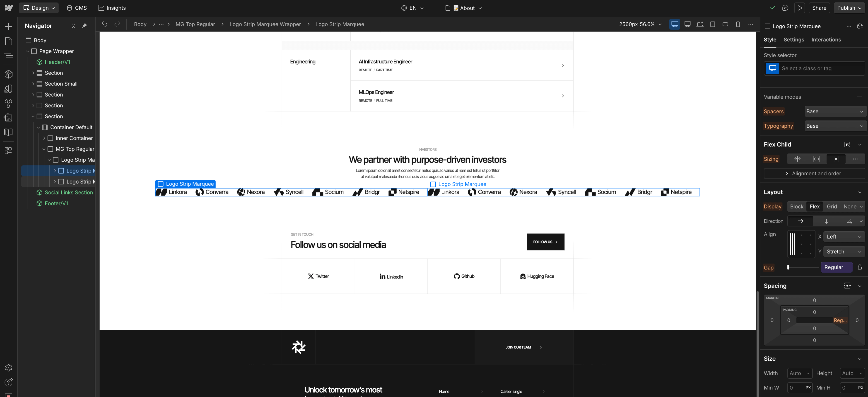Image resolution: width=868 pixels, height=397 pixels.
Task: Select vertical flex direction
Action: pyautogui.click(x=826, y=221)
